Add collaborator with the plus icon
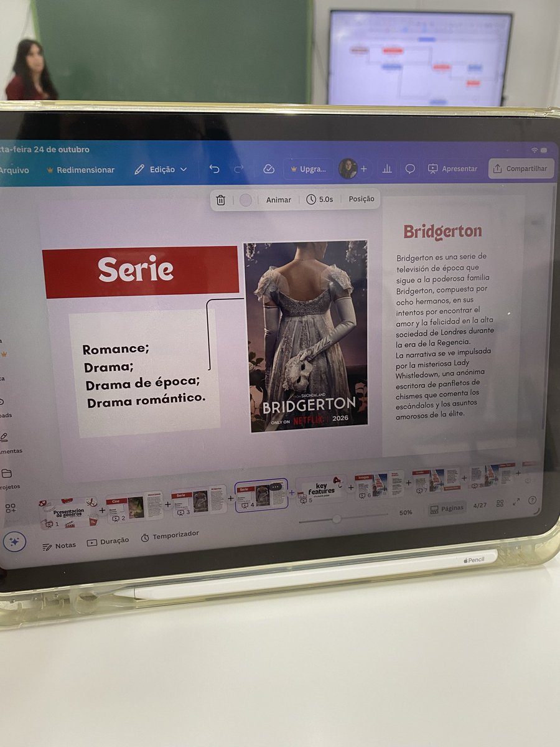560x747 pixels. click(363, 169)
